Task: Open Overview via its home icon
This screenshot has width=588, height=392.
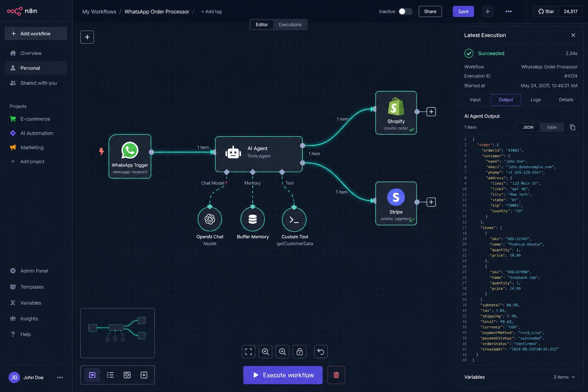Action: point(13,53)
